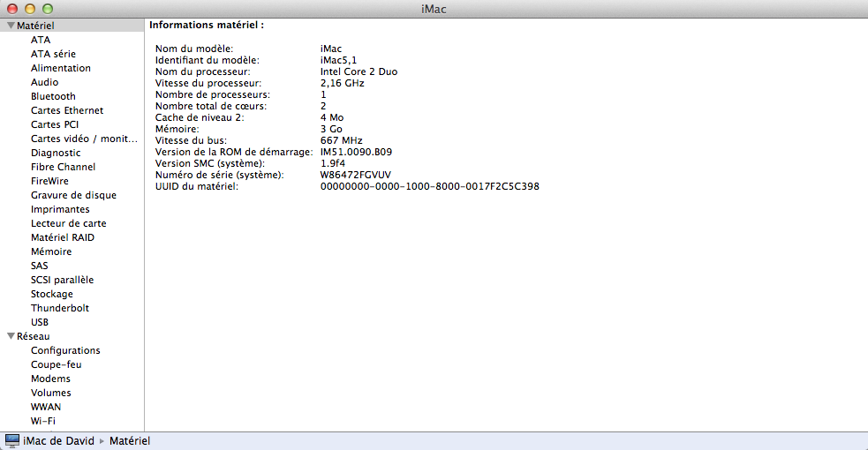
Task: Click the memory value 3 Go
Action: 331,130
